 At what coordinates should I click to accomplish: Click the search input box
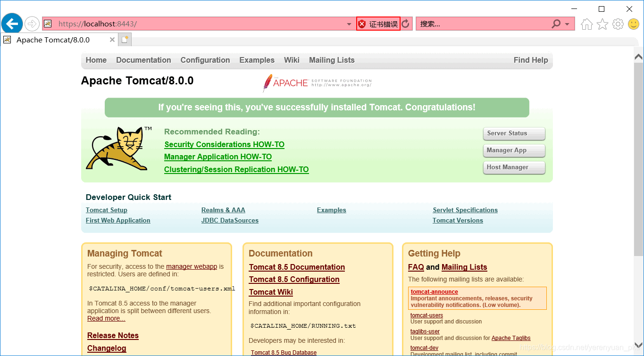click(484, 24)
